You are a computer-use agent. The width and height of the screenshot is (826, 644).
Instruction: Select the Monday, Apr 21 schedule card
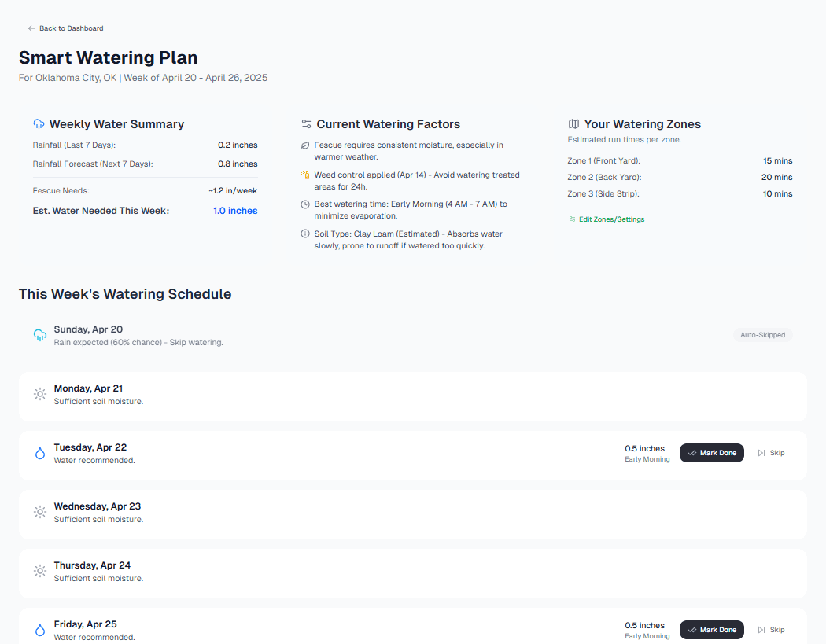click(413, 396)
